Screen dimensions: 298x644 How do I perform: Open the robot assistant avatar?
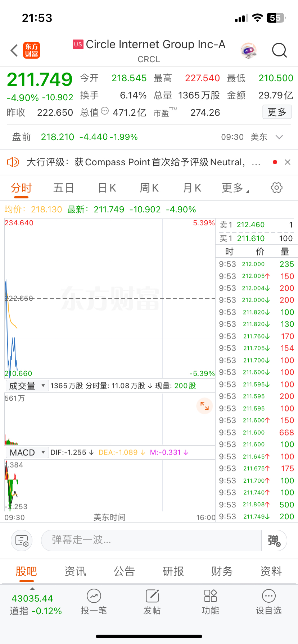pyautogui.click(x=248, y=51)
